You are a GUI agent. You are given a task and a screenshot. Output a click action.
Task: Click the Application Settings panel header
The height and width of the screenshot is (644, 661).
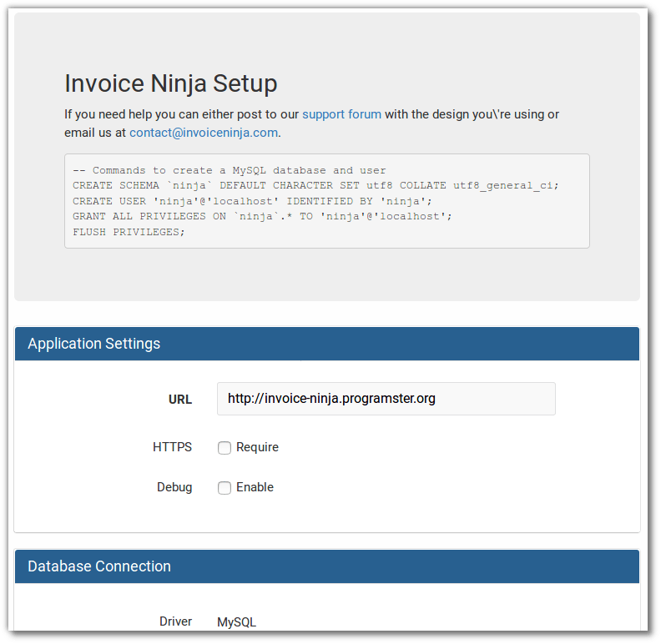(327, 344)
